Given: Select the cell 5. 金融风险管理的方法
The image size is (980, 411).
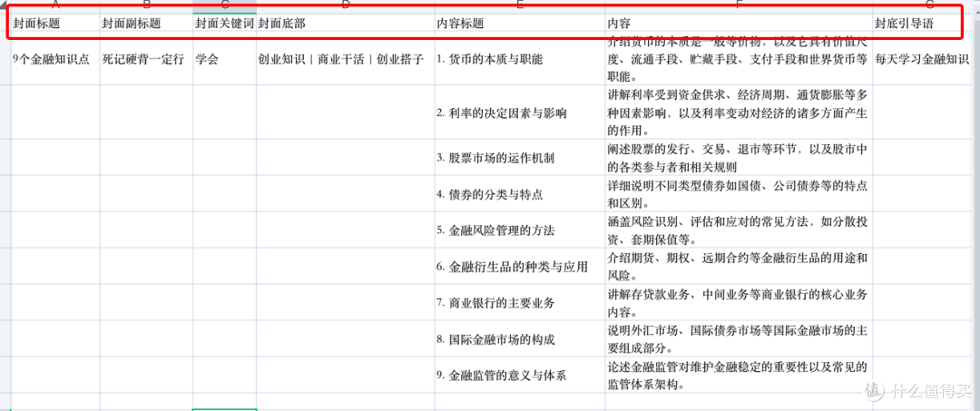Looking at the screenshot, I should point(520,230).
